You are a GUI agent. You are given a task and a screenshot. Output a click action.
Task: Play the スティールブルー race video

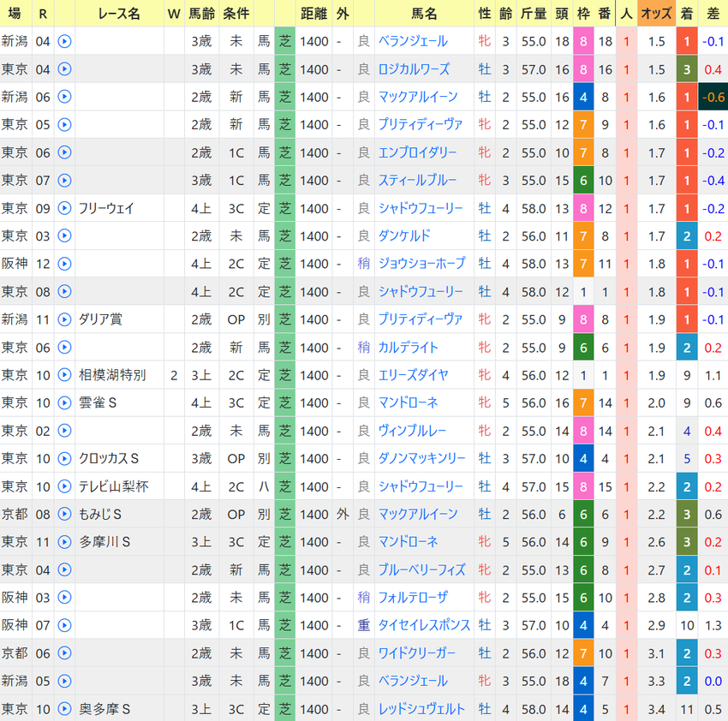point(64,180)
